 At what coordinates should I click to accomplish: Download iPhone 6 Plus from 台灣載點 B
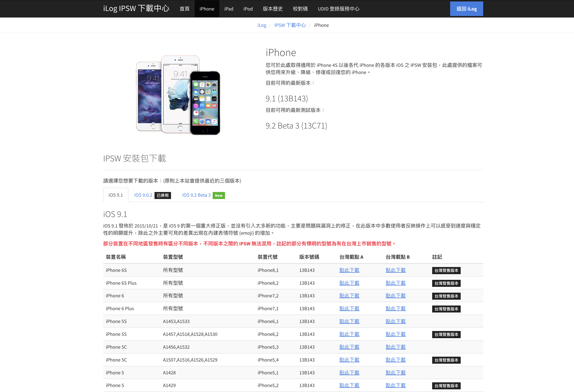[396, 308]
